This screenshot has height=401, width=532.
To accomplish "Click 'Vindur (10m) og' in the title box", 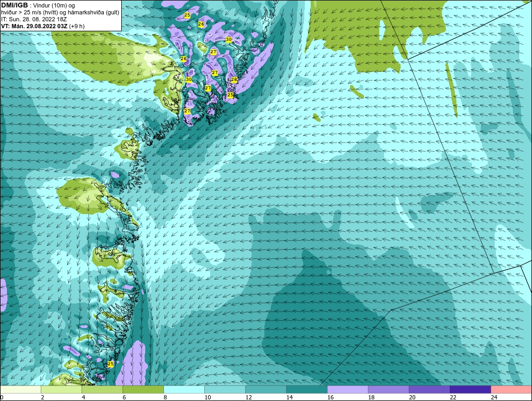I will point(54,5).
